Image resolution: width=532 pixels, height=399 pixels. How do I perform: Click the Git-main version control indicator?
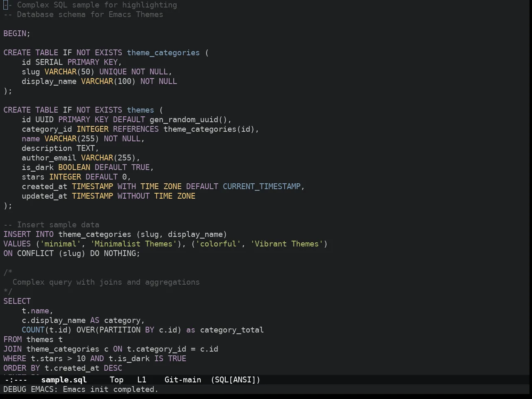click(183, 379)
